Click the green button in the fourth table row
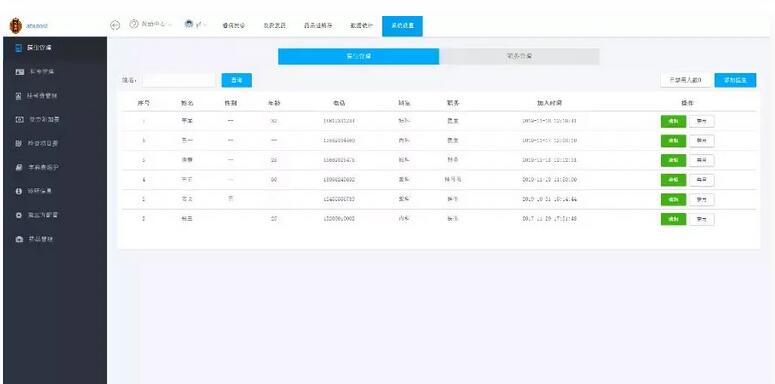Image resolution: width=775 pixels, height=384 pixels. [673, 180]
